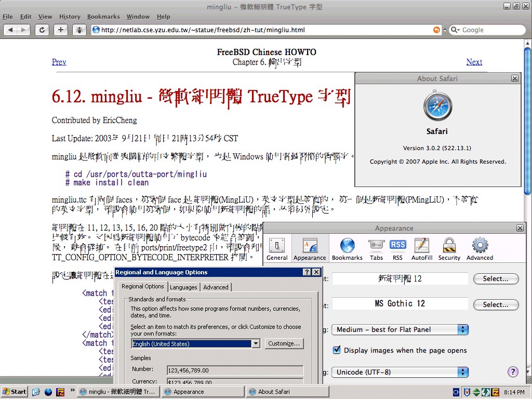
Task: Open the Help menu
Action: [163, 17]
